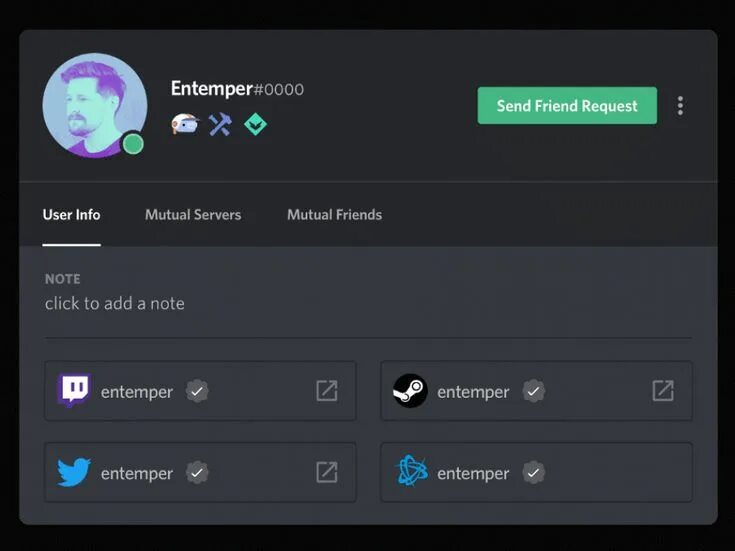Click the verified checkmark on Twitter connection
The width and height of the screenshot is (735, 551).
tap(197, 473)
